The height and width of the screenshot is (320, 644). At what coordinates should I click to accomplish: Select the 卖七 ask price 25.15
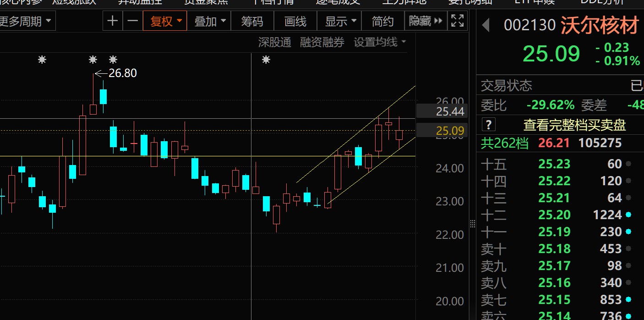tap(554, 299)
